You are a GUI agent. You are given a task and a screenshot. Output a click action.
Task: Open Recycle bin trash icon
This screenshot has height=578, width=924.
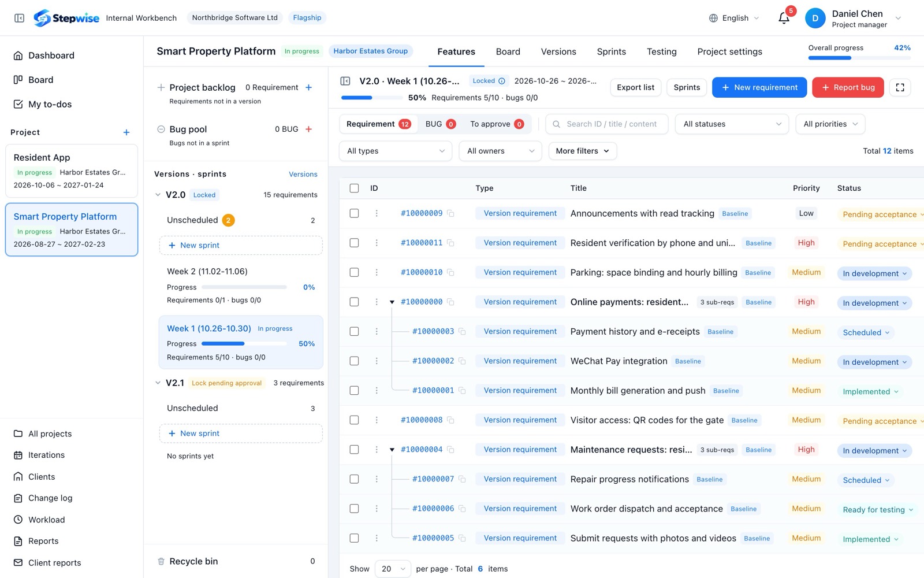click(x=161, y=561)
